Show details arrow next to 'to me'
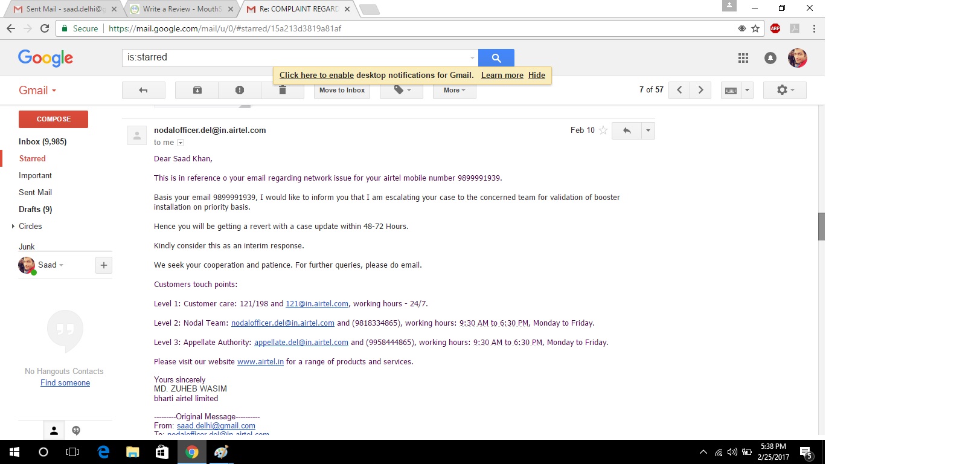 (181, 143)
